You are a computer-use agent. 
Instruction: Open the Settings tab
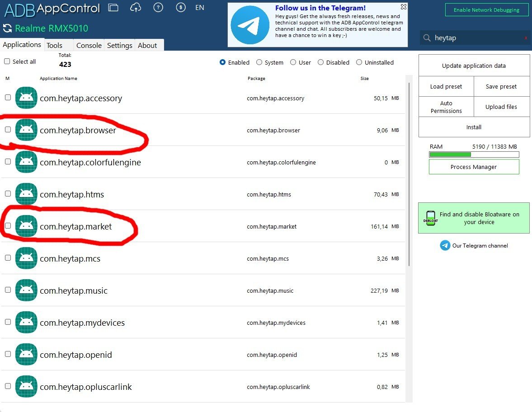coord(119,46)
